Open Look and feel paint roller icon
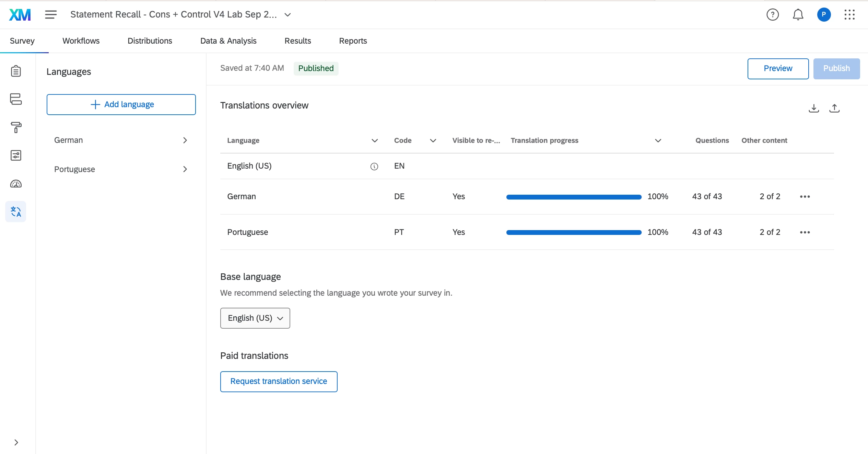 [16, 127]
